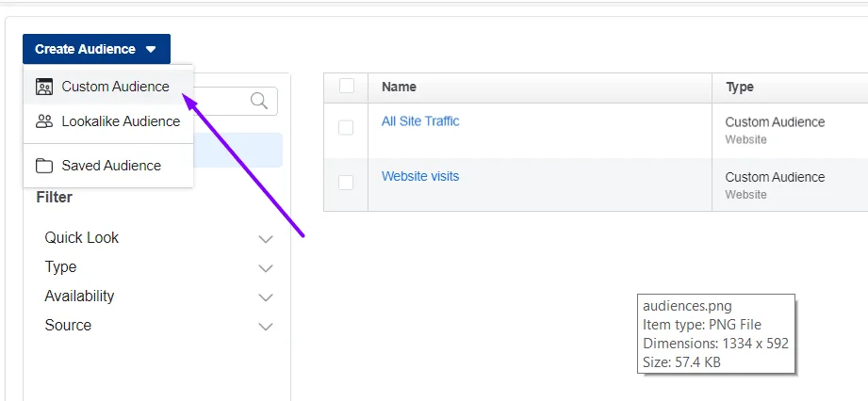Choose Custom Audience menu option
Image resolution: width=868 pixels, height=401 pixels.
[x=108, y=87]
